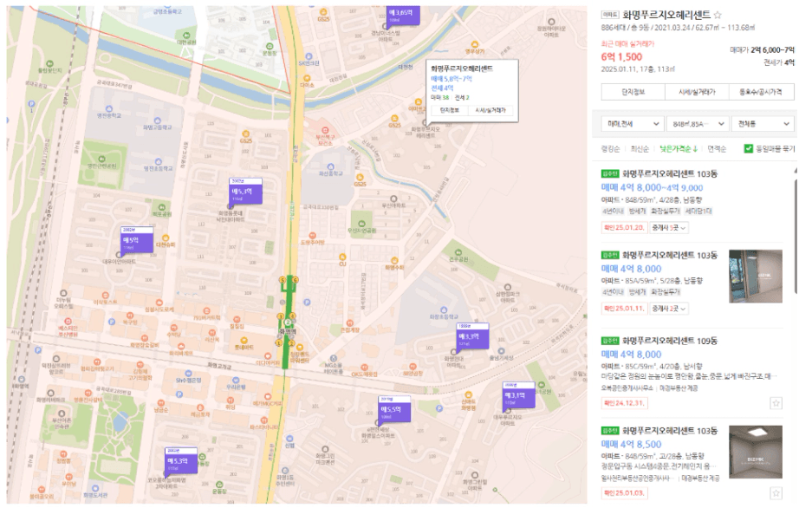Sort listings by 최신순

(640, 149)
